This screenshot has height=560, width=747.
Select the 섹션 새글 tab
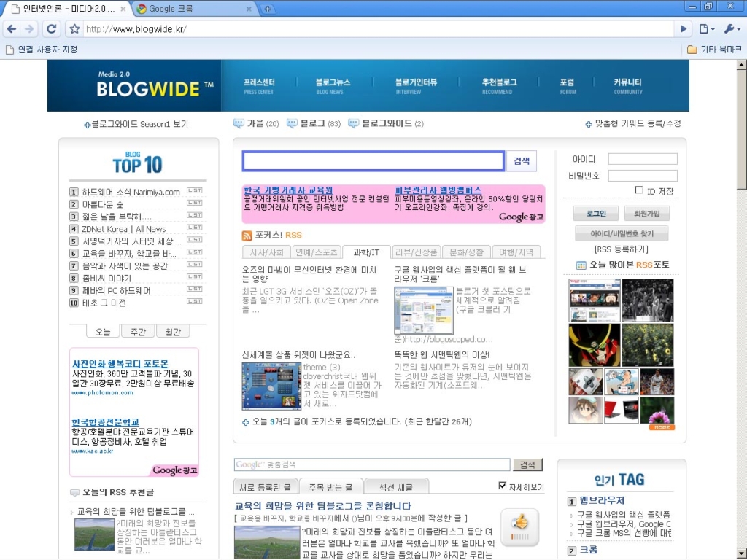(396, 486)
